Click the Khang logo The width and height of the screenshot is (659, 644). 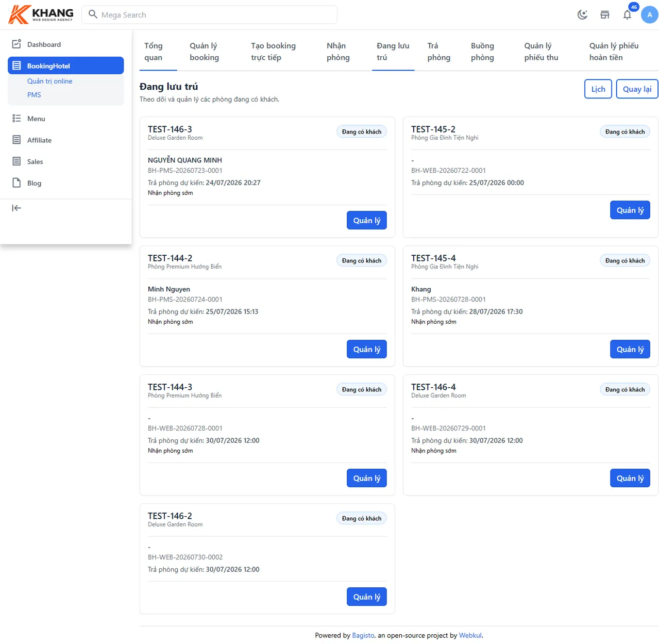click(41, 14)
